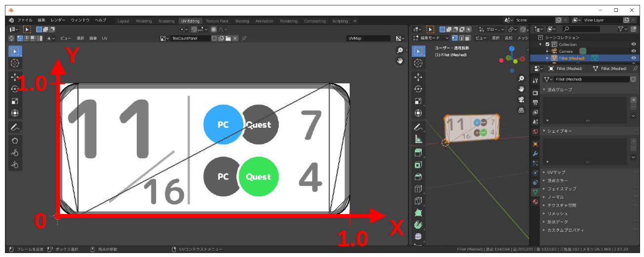Select the UV editor Annotate tool
Image resolution: width=644 pixels, height=257 pixels.
point(15,127)
